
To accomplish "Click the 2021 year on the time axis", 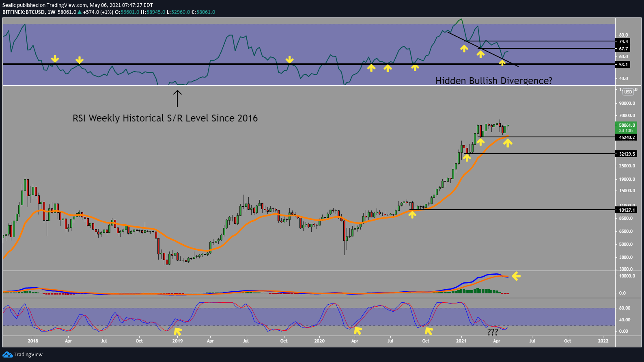I will (x=461, y=341).
